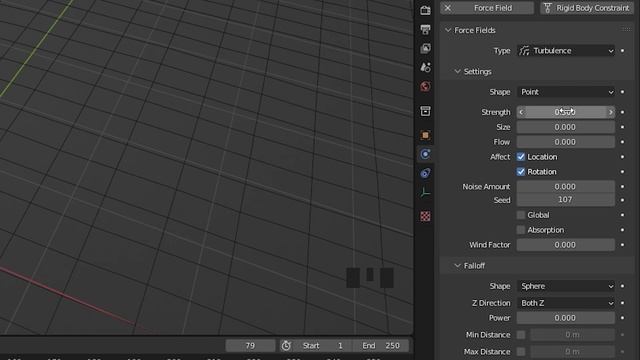Image resolution: width=640 pixels, height=360 pixels.
Task: Open the Object Constraint properties icon
Action: tap(425, 173)
